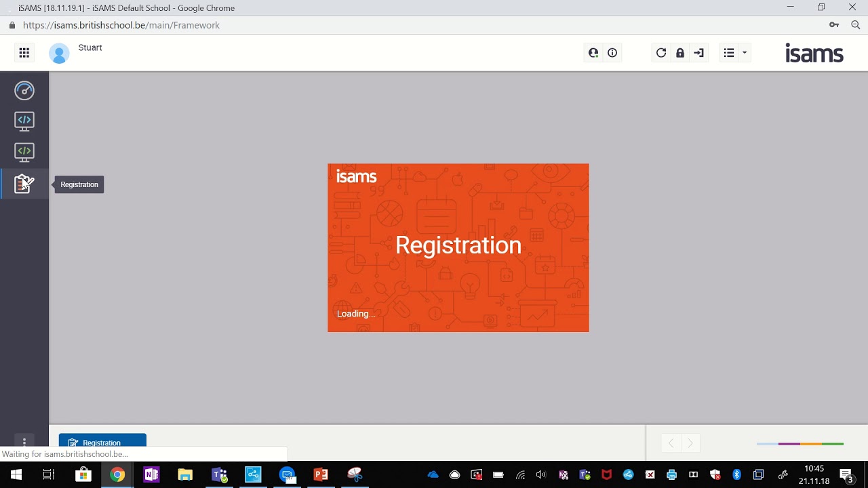868x488 pixels.
Task: Open Microsoft Store from the taskbar
Action: click(83, 474)
